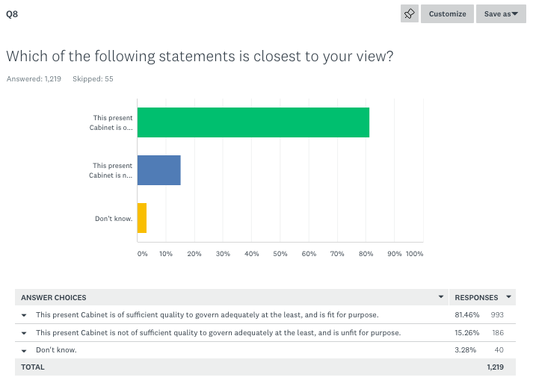533x392 pixels.
Task: Click the Customize button
Action: (447, 13)
